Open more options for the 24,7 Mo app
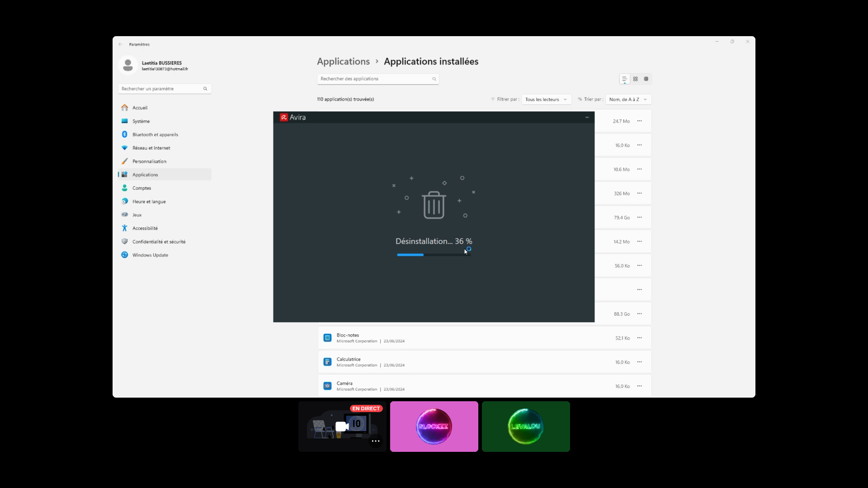The height and width of the screenshot is (488, 868). click(x=640, y=121)
